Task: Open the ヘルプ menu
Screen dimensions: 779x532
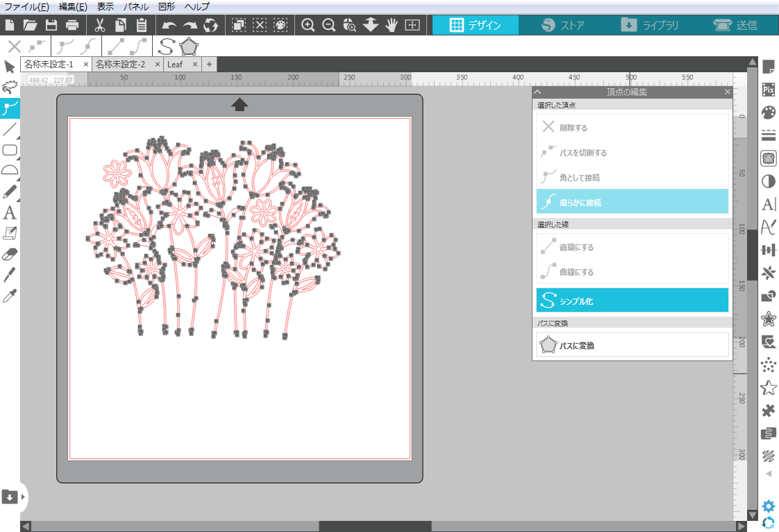Action: [196, 6]
